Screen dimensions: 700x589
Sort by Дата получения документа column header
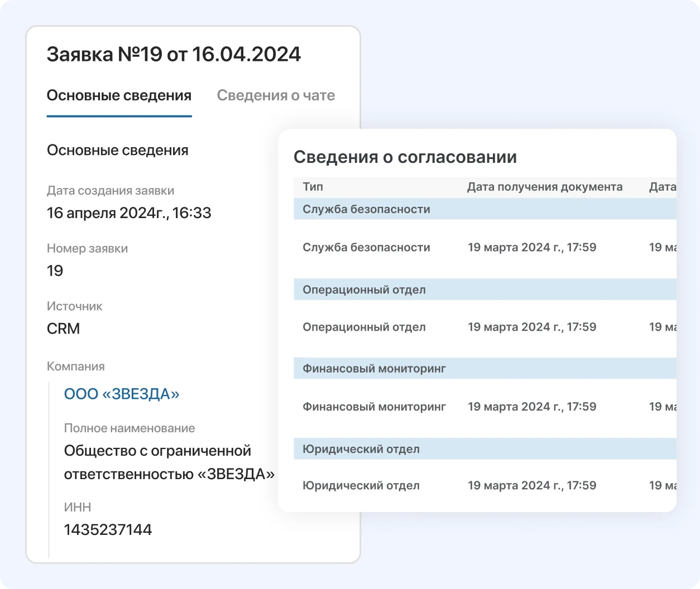pyautogui.click(x=544, y=187)
